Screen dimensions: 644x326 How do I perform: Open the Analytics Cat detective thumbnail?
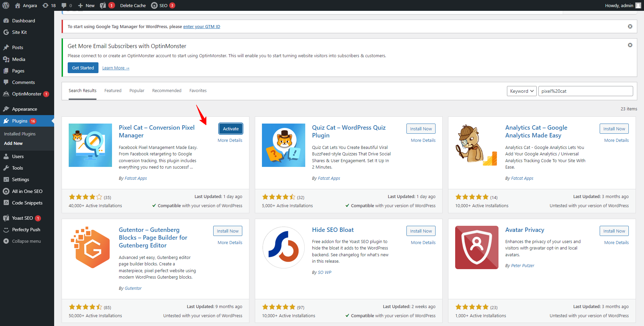point(477,145)
